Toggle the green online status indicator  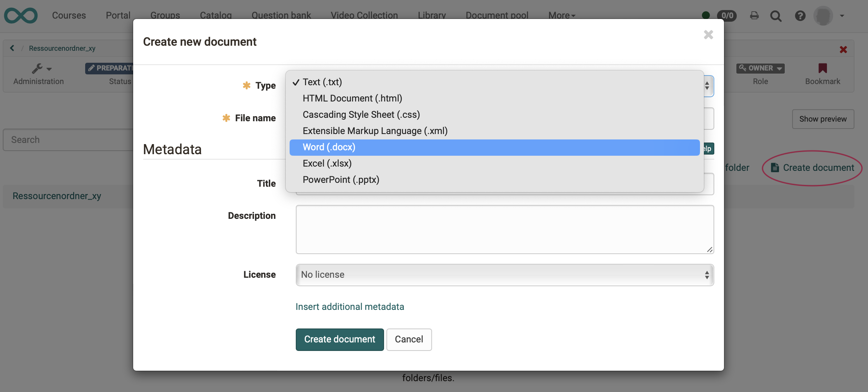(x=705, y=15)
